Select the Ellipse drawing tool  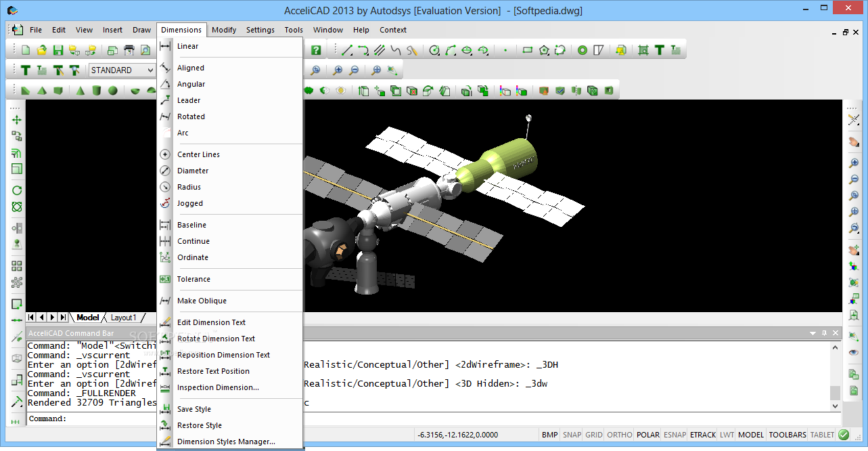coord(467,50)
